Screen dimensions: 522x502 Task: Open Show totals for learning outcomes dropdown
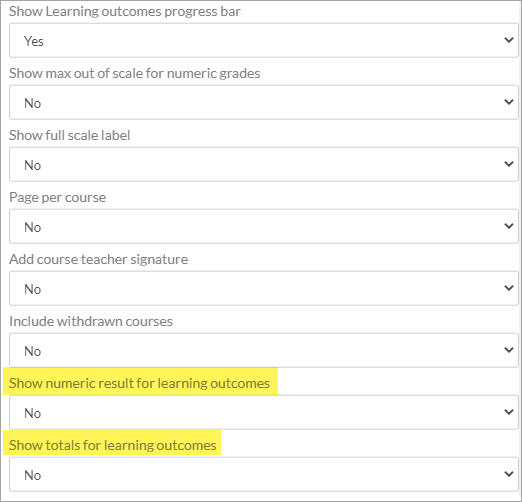[264, 474]
